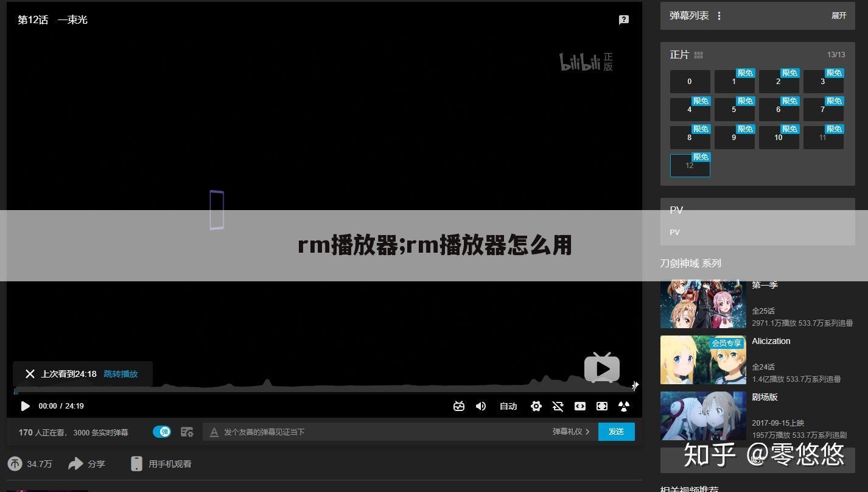Toggle the picture-in-picture icon

tap(558, 406)
